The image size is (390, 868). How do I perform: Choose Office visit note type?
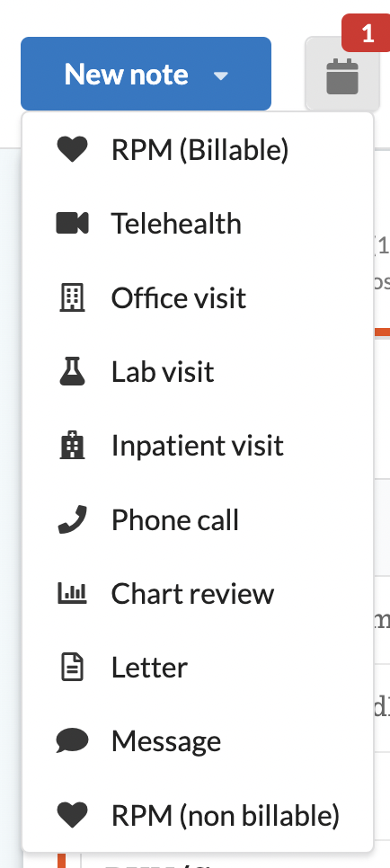(198, 297)
